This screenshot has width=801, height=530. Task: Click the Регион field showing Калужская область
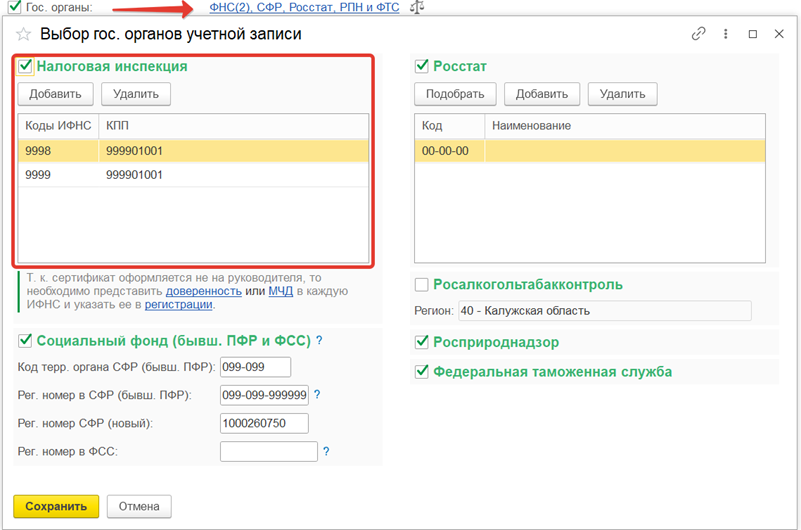point(604,310)
